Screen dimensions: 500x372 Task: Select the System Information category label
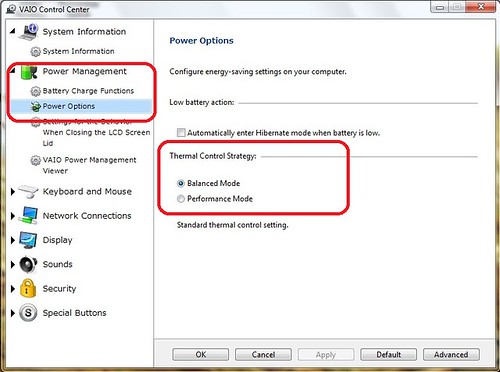point(84,32)
